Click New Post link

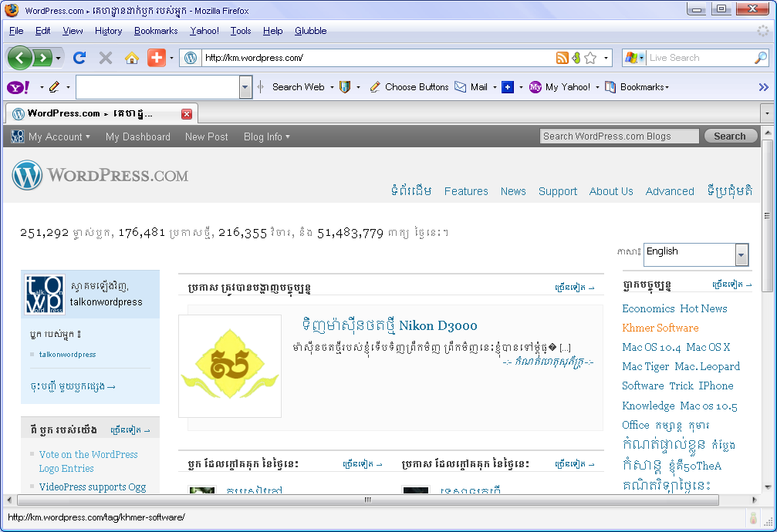206,136
